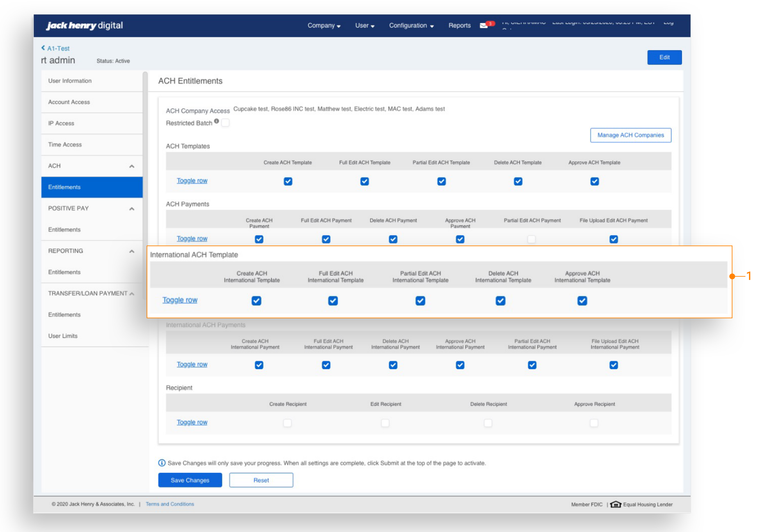Click the Save Changes button
The image size is (760, 532).
point(190,480)
